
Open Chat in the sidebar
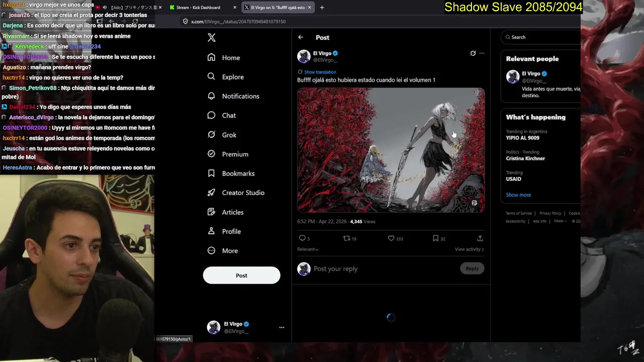pyautogui.click(x=221, y=116)
